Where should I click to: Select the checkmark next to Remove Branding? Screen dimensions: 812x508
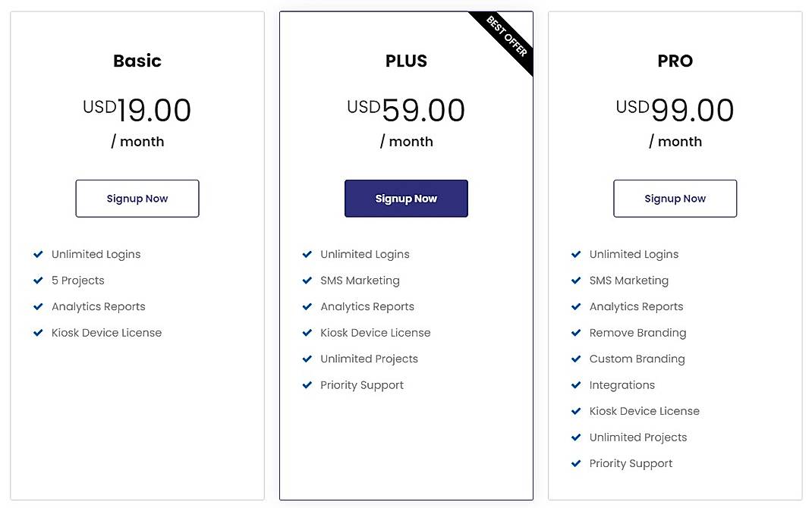click(576, 332)
